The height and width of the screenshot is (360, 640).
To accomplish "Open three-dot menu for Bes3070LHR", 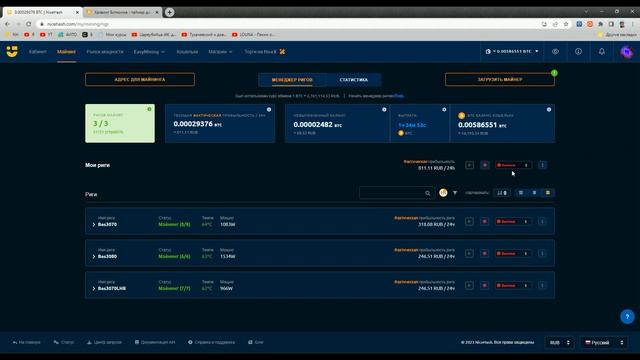I will [x=542, y=286].
